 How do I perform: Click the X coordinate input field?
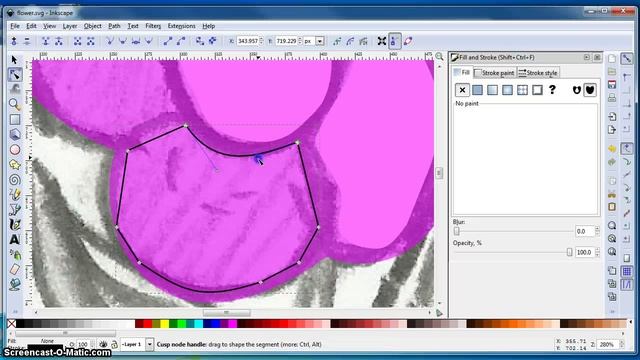click(248, 41)
